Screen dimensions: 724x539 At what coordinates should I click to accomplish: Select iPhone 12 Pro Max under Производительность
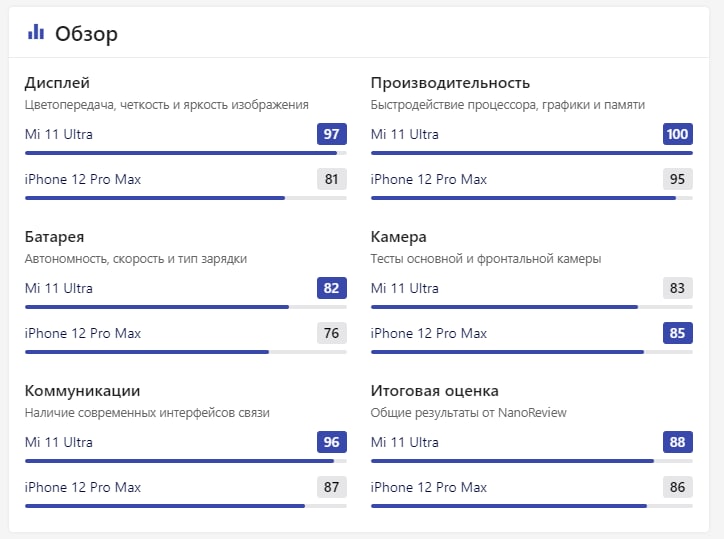coord(428,179)
